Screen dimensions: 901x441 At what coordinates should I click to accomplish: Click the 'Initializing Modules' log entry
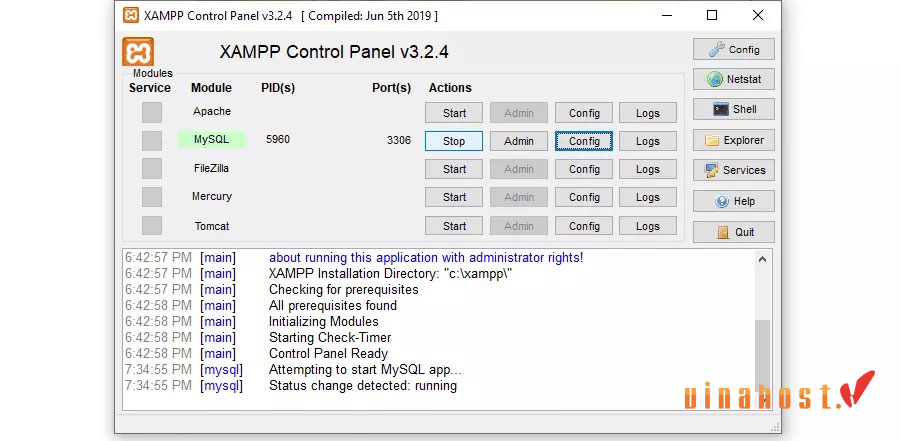[x=324, y=321]
